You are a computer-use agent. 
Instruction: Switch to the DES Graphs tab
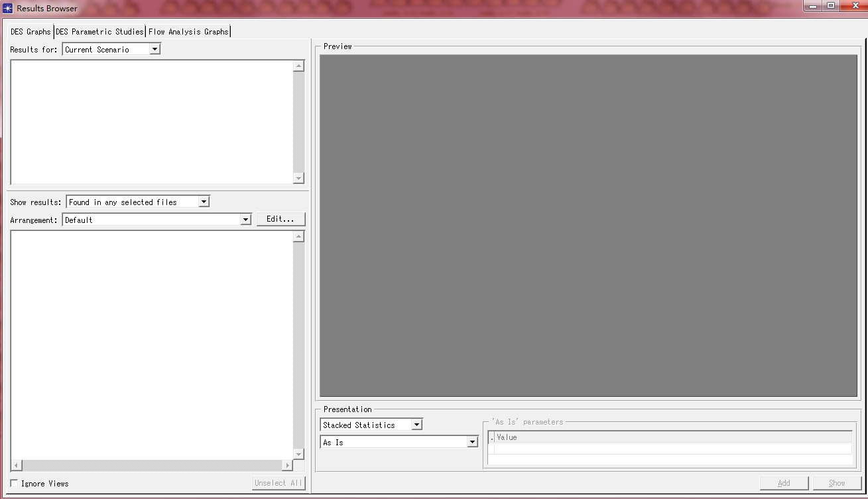[31, 31]
